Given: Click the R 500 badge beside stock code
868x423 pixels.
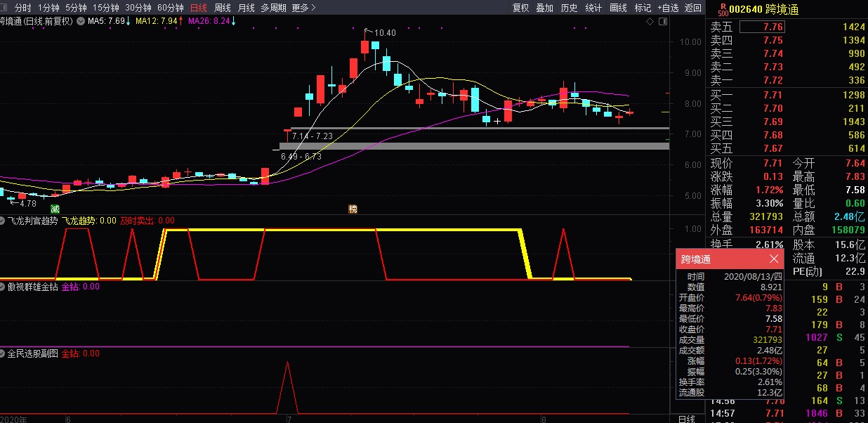Looking at the screenshot, I should click(723, 9).
